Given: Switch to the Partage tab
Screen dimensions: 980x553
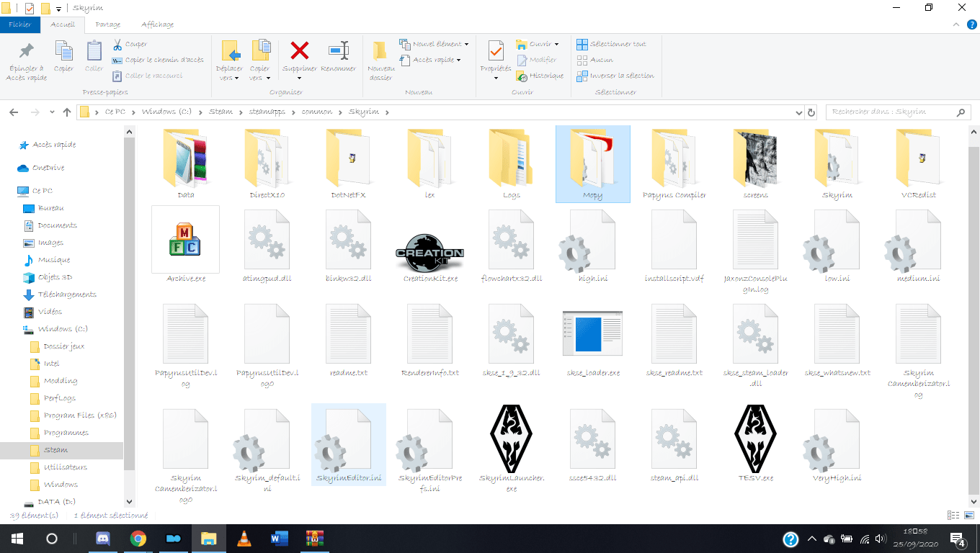Looking at the screenshot, I should (x=108, y=24).
